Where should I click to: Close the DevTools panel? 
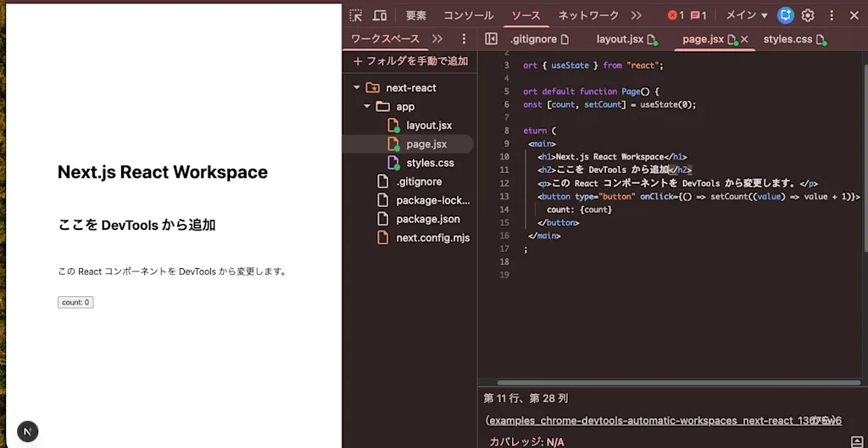pyautogui.click(x=854, y=15)
